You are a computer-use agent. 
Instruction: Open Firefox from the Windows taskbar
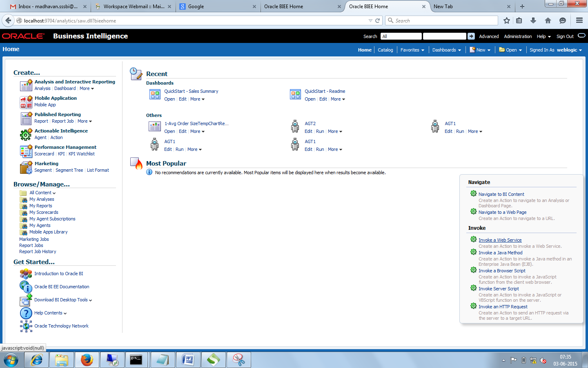87,360
